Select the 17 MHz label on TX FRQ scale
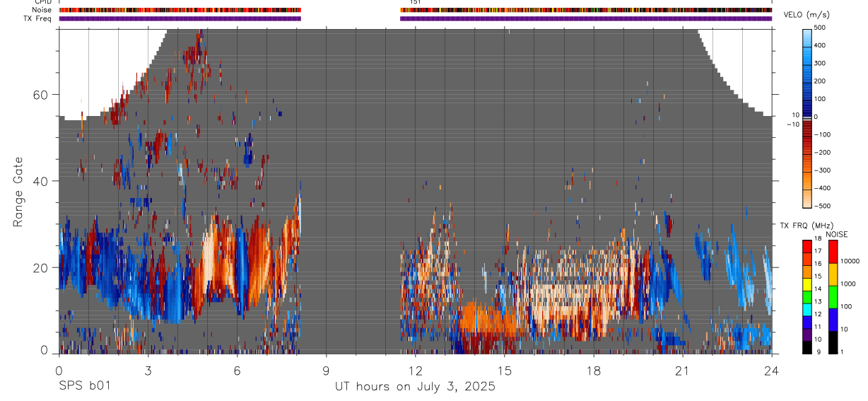This screenshot has width=868, height=401. [x=819, y=251]
